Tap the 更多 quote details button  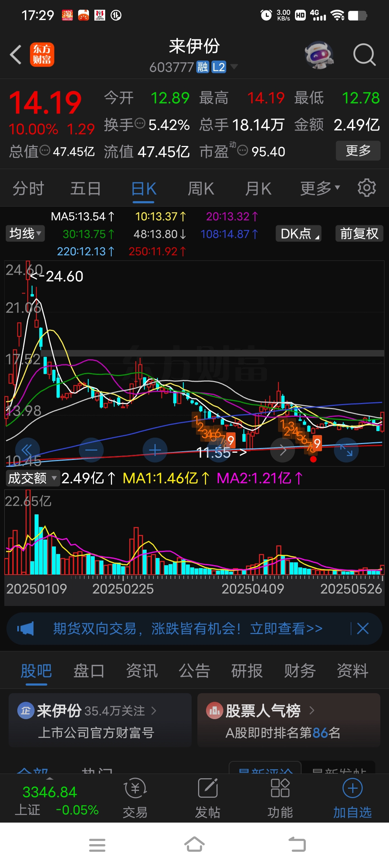[x=358, y=151]
